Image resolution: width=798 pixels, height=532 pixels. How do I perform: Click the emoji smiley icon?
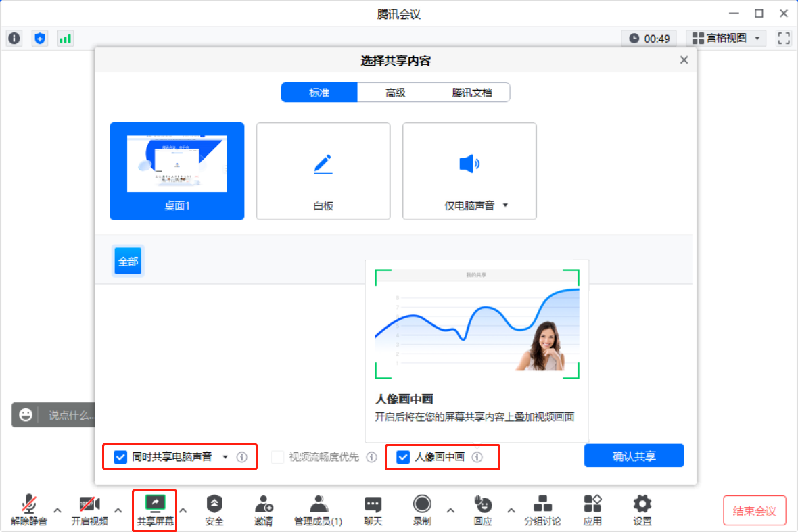[x=26, y=415]
